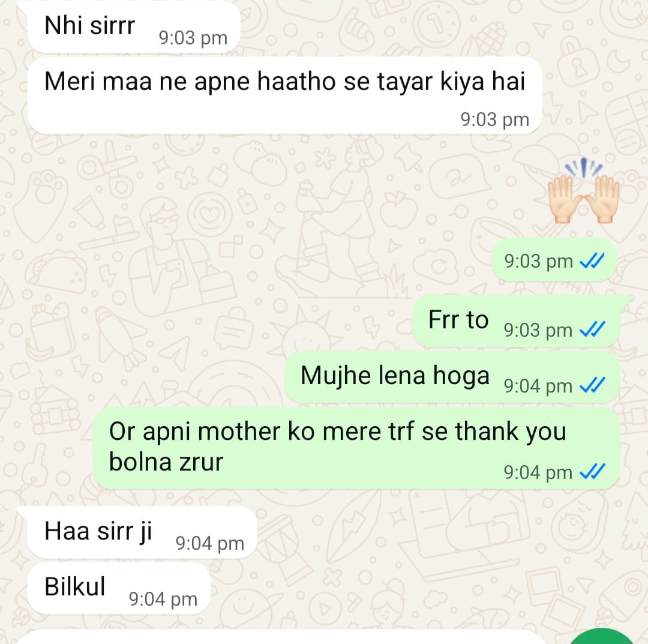Click timestamp on 'Meri maa ne' message
This screenshot has height=644, width=648.
pos(494,119)
